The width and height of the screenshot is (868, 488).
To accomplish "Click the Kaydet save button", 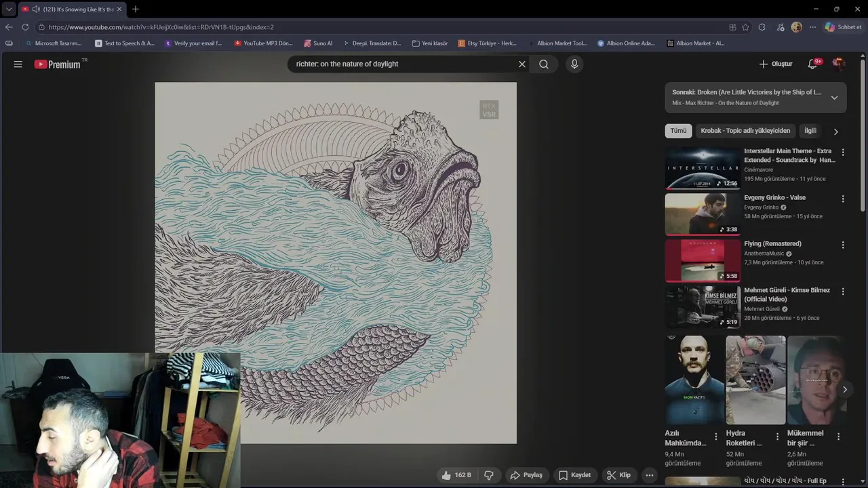I will [576, 475].
